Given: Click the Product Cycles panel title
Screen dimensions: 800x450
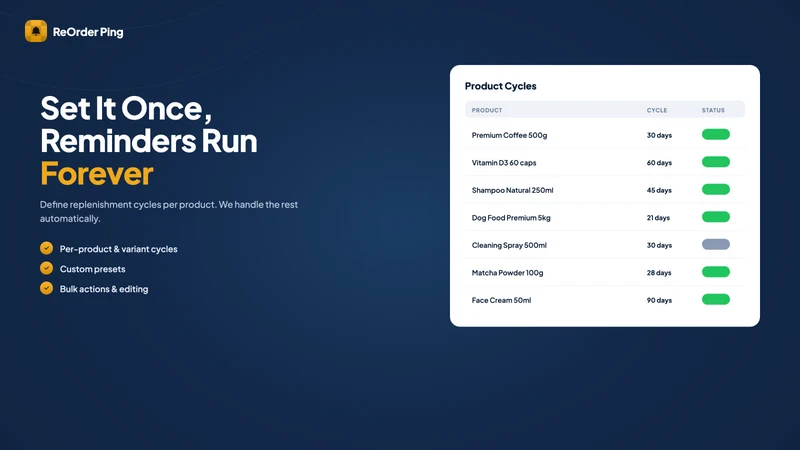Looking at the screenshot, I should (501, 86).
